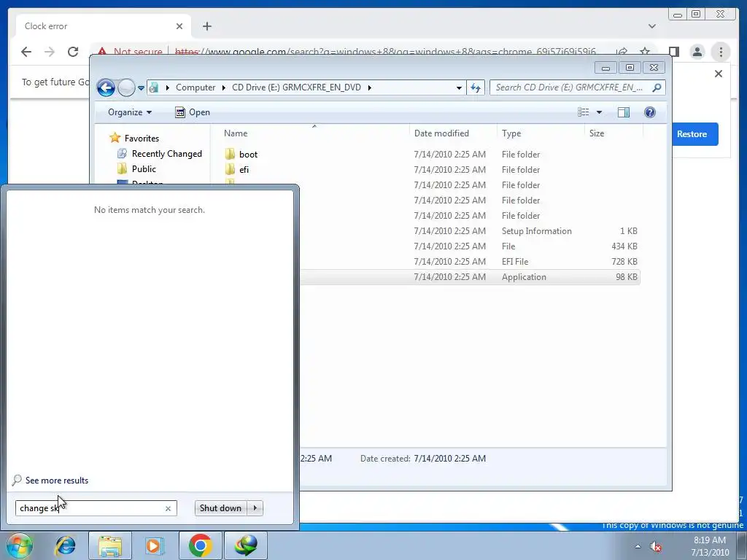Select the boot folder
747x560 pixels.
[x=248, y=155]
